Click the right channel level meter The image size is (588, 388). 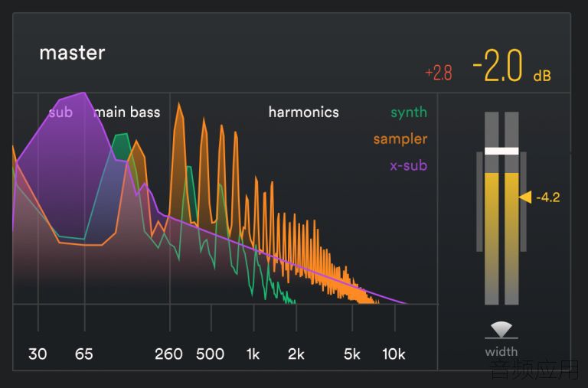point(511,208)
